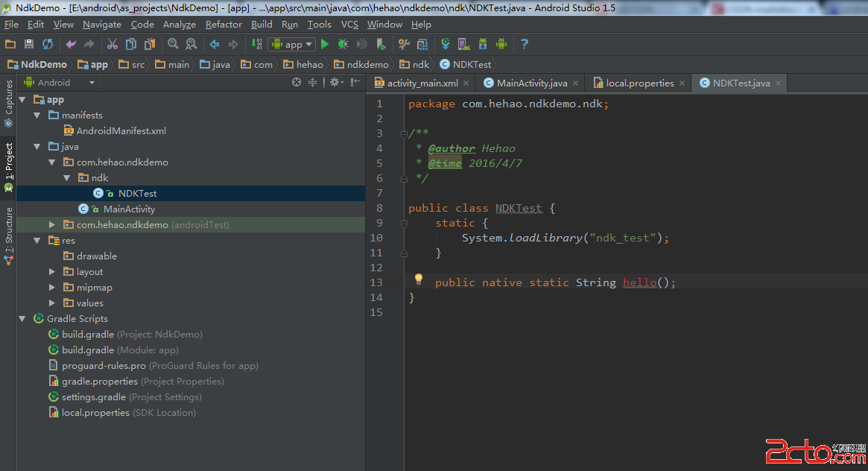Image resolution: width=868 pixels, height=471 pixels.
Task: Click the Debug app bug icon
Action: (x=343, y=45)
